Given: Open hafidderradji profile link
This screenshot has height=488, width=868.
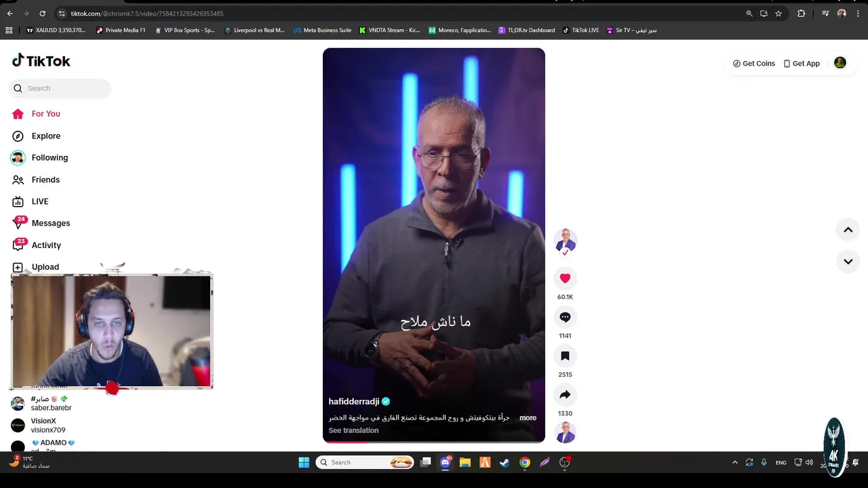Looking at the screenshot, I should click(354, 401).
